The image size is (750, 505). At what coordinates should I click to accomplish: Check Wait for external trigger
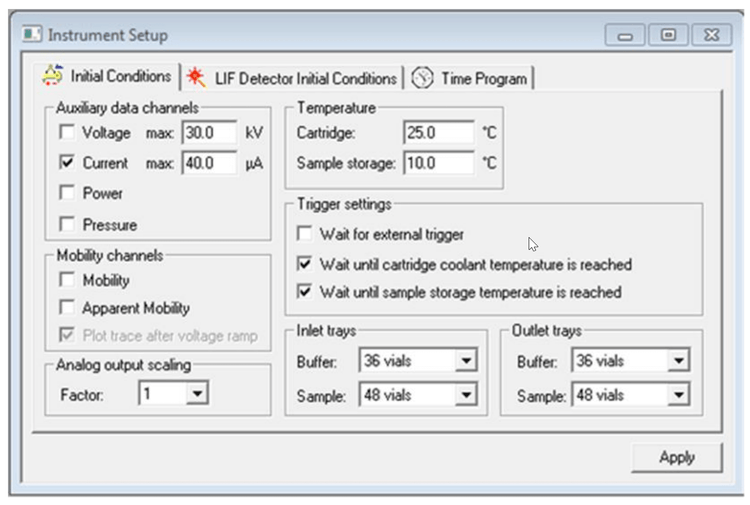tap(305, 234)
